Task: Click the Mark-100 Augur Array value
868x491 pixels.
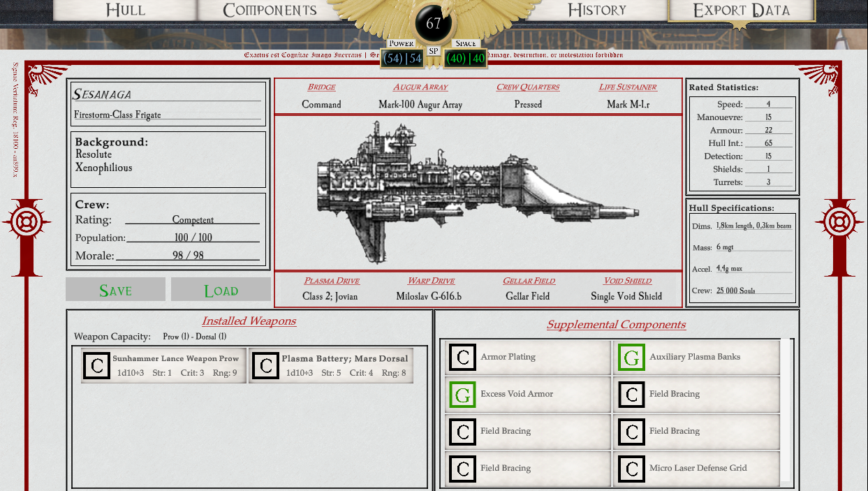Action: 419,104
